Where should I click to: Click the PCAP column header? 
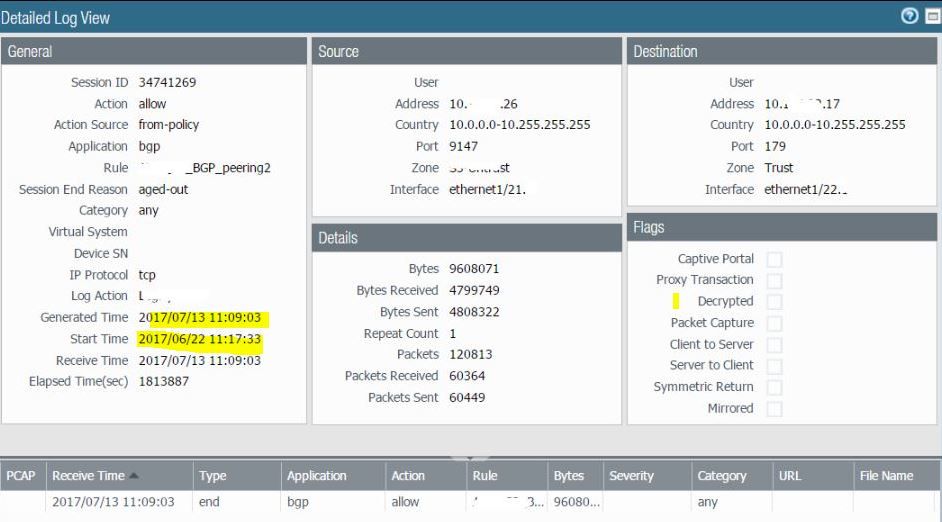pyautogui.click(x=21, y=476)
